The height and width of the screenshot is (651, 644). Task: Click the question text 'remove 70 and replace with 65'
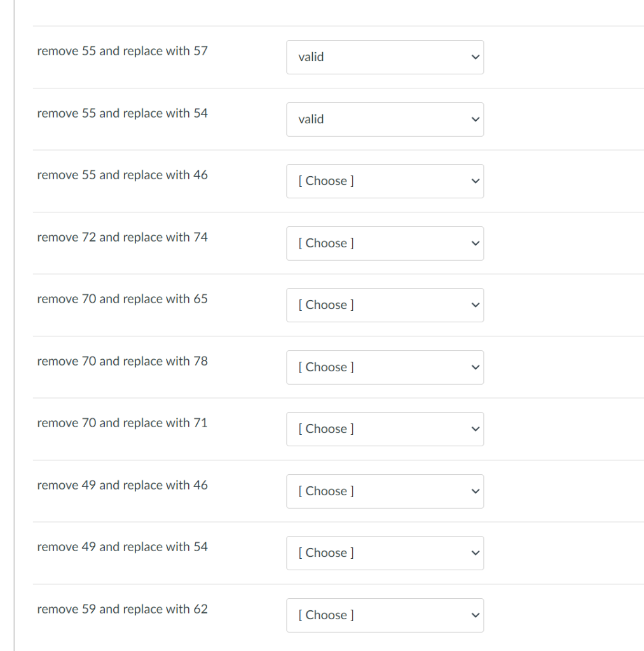coord(122,299)
